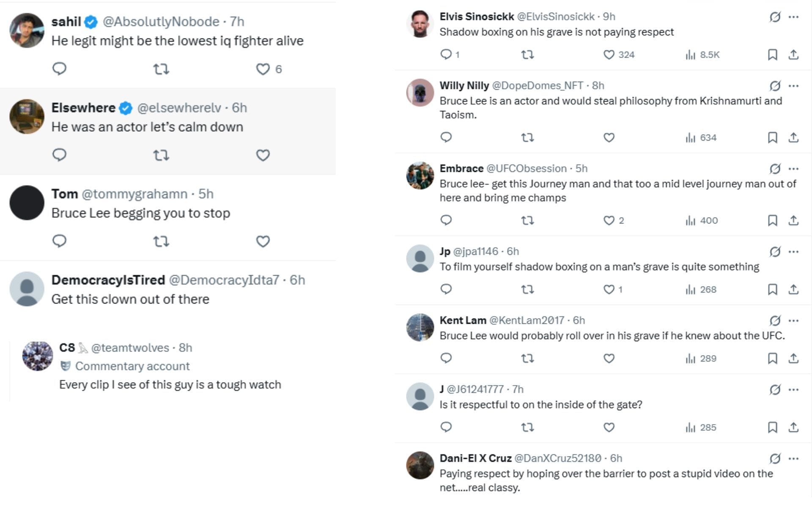This screenshot has height=508, width=812.
Task: Bookmark J's tweet about inside the gate
Action: pos(772,428)
